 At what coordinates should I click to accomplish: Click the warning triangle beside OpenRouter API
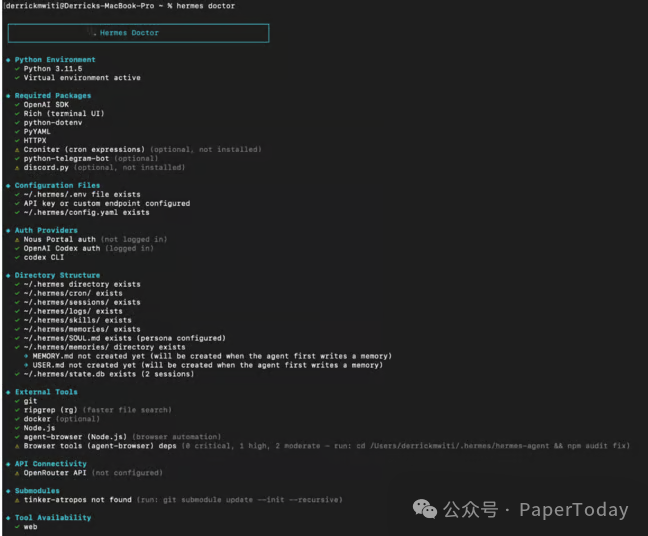[17, 473]
